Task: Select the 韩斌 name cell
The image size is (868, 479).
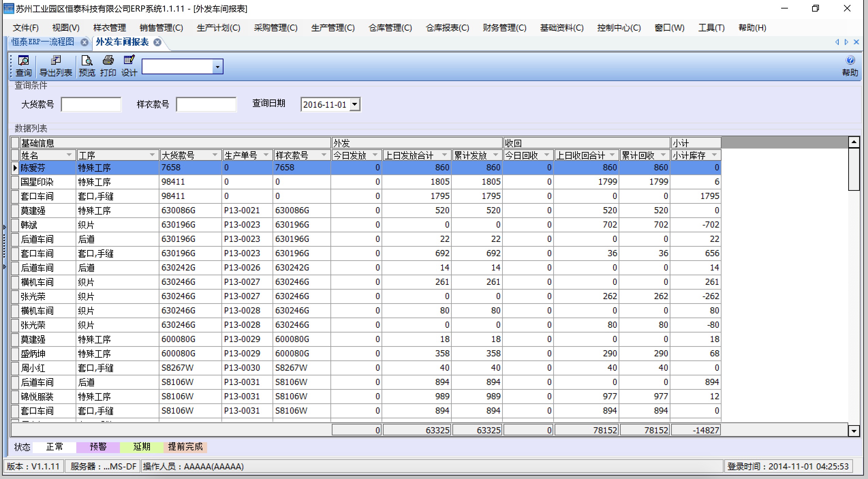Action: coord(48,225)
